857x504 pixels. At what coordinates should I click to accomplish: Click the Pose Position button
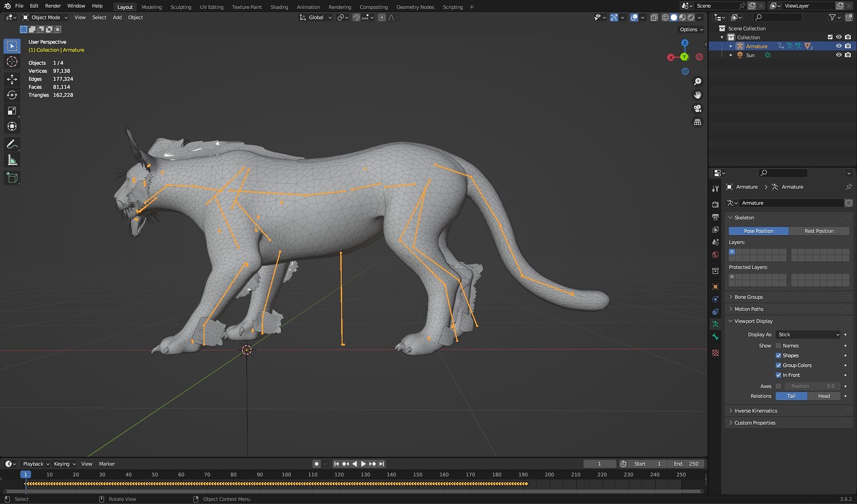point(759,231)
